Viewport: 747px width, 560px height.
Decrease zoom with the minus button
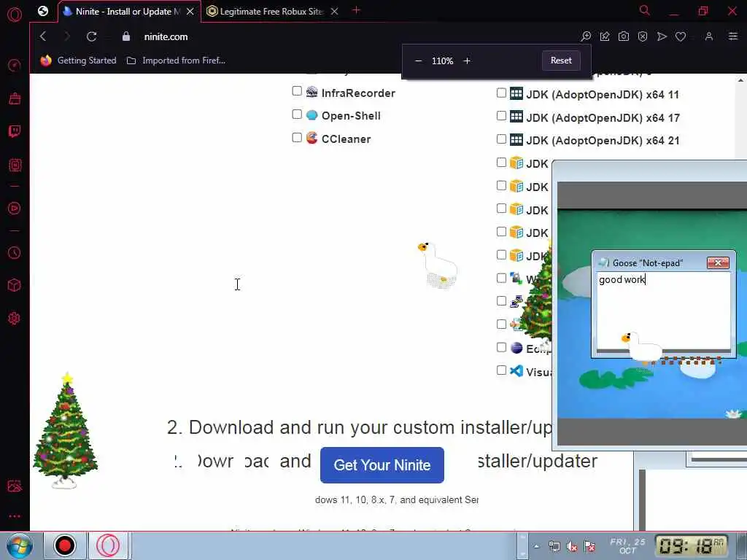418,61
